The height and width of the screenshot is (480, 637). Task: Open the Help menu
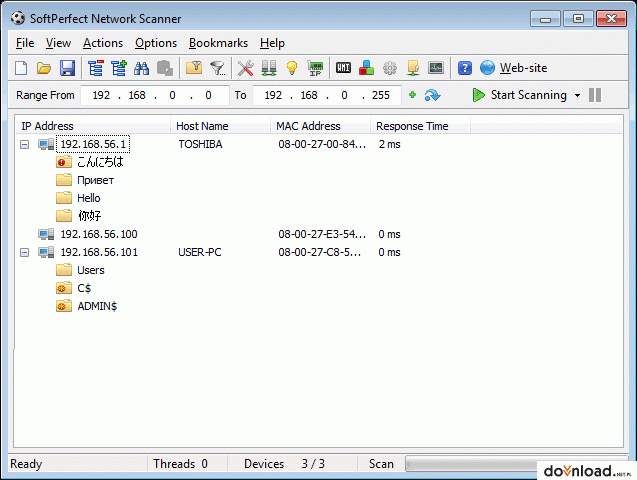[272, 43]
